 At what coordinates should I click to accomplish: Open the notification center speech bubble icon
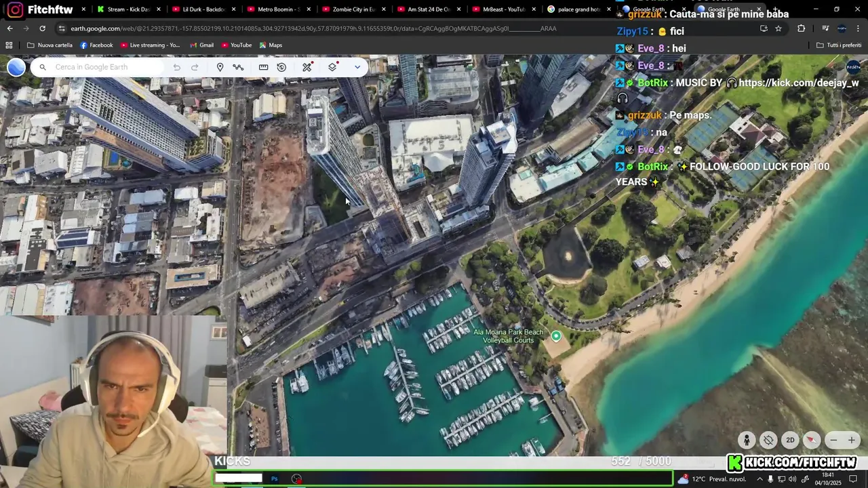[x=853, y=479]
